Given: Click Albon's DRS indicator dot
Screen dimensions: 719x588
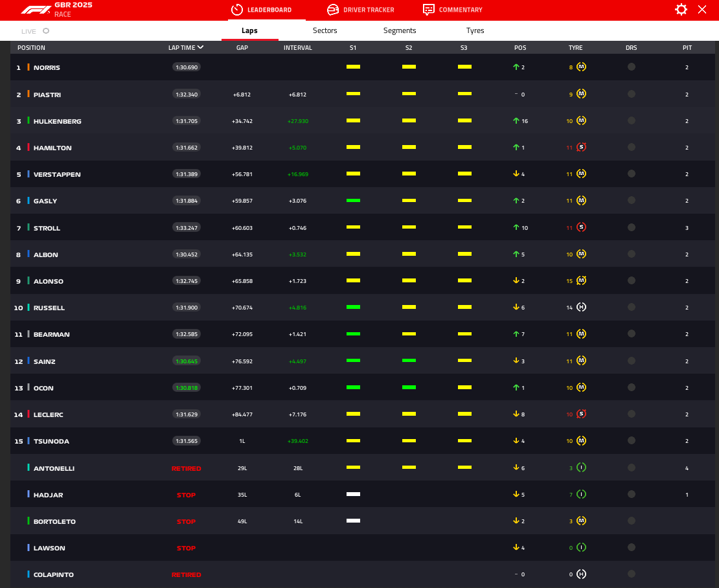Looking at the screenshot, I should pyautogui.click(x=632, y=254).
